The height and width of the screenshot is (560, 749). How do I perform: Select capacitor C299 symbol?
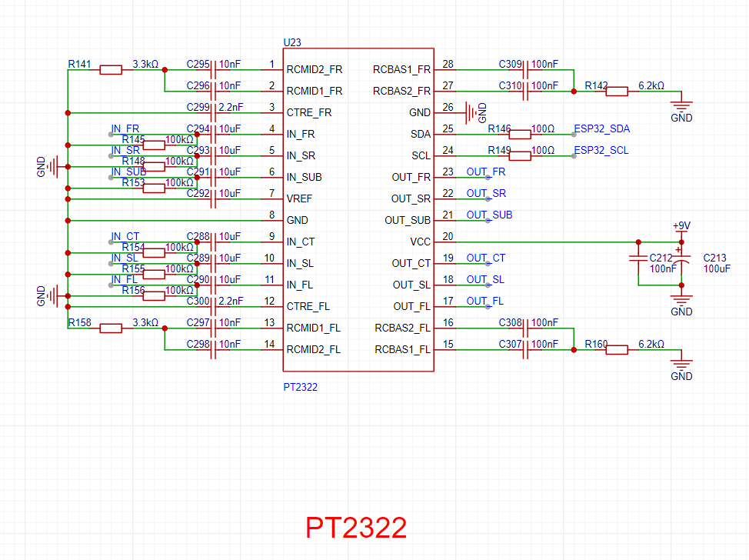(213, 113)
